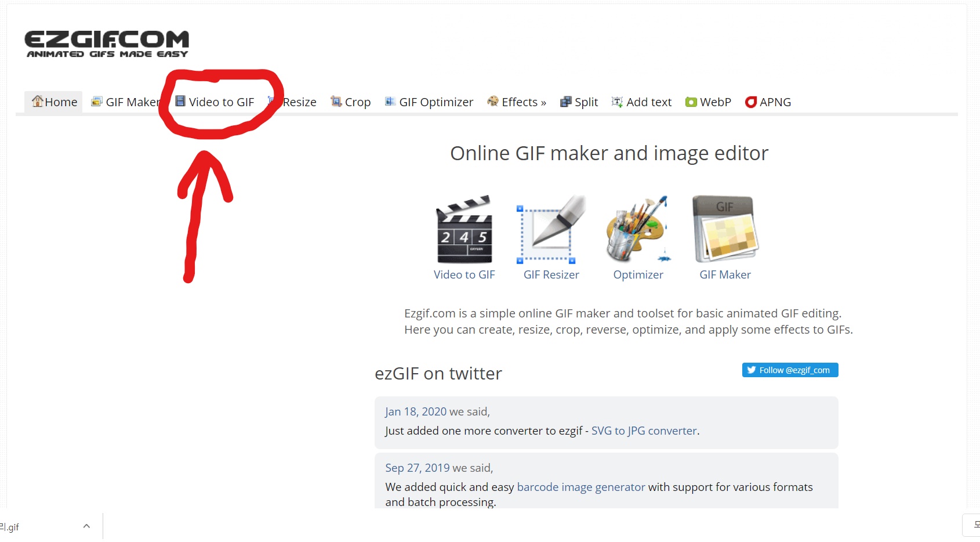Open the APNG menu item
The width and height of the screenshot is (980, 542).
768,102
